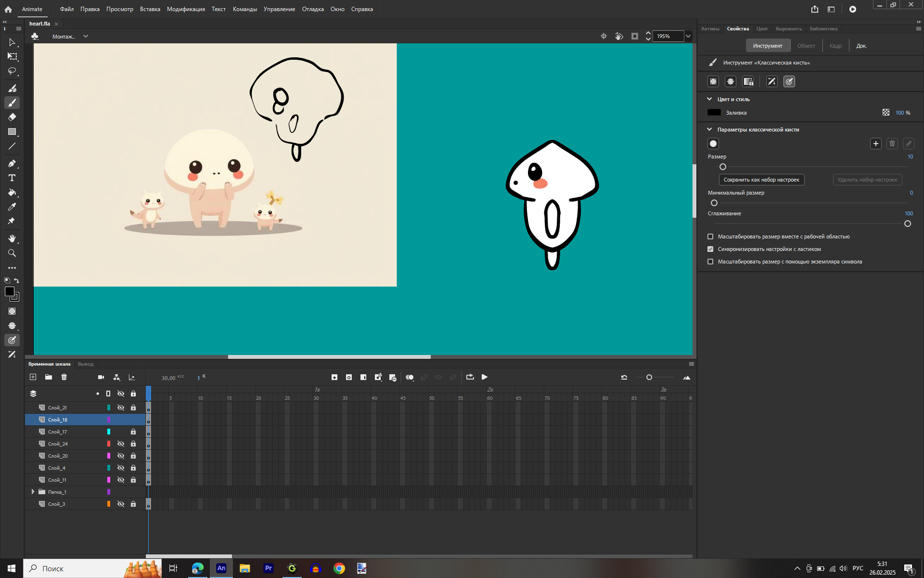
Task: Select the Eraser tool
Action: coord(12,117)
